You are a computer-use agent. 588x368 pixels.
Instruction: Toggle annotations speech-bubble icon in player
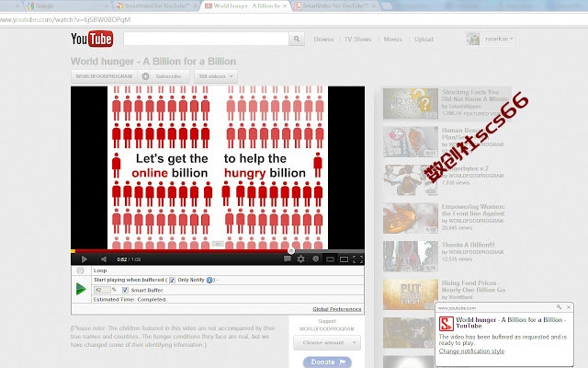(288, 259)
